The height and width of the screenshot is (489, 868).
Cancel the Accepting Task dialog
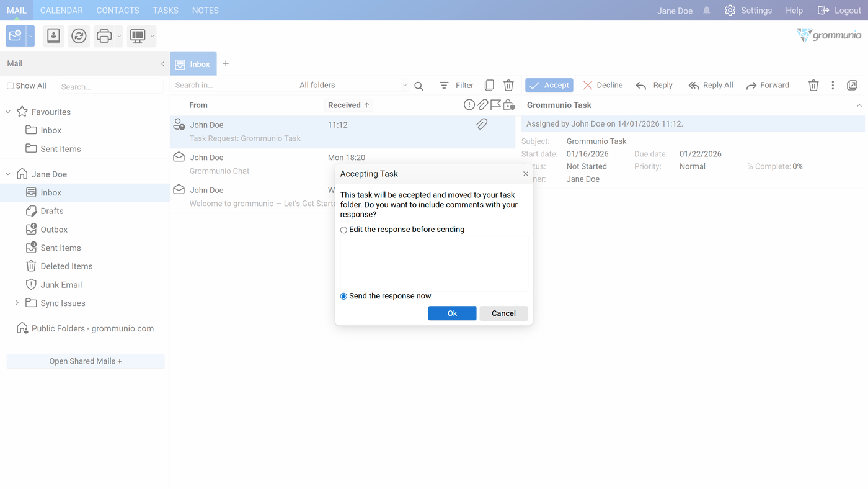point(503,313)
